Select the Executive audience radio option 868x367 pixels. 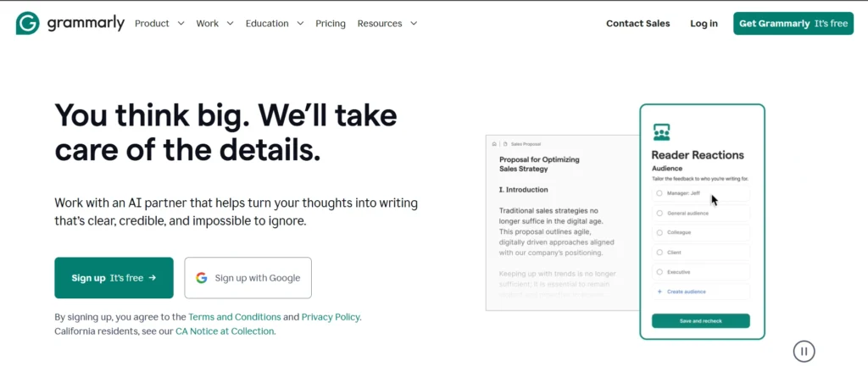tap(659, 272)
